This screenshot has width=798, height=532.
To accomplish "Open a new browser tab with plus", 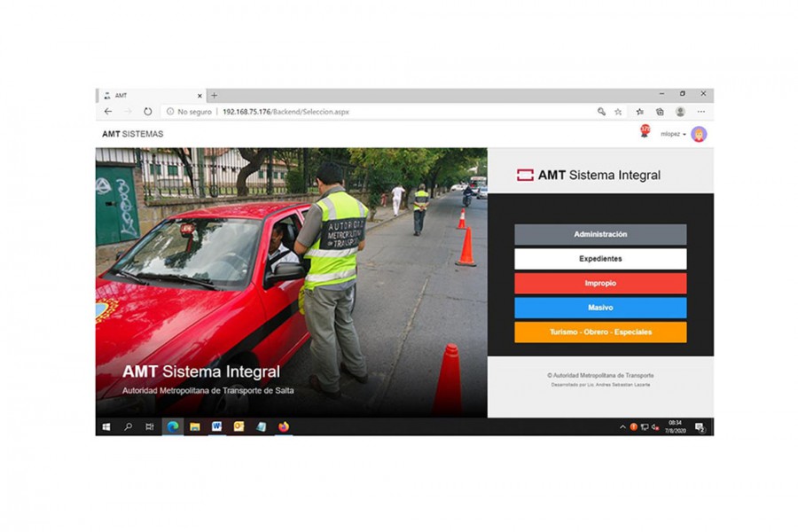I will point(215,95).
